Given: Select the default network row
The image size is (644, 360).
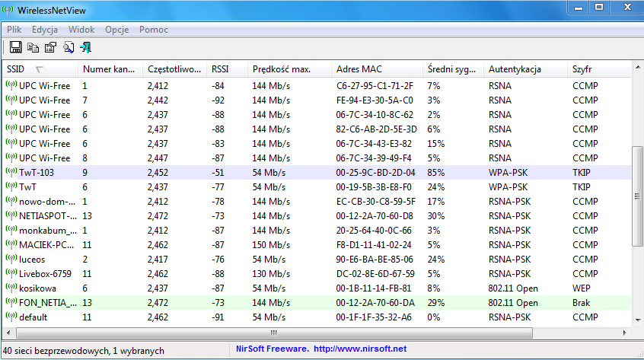Looking at the screenshot, I should [x=317, y=317].
